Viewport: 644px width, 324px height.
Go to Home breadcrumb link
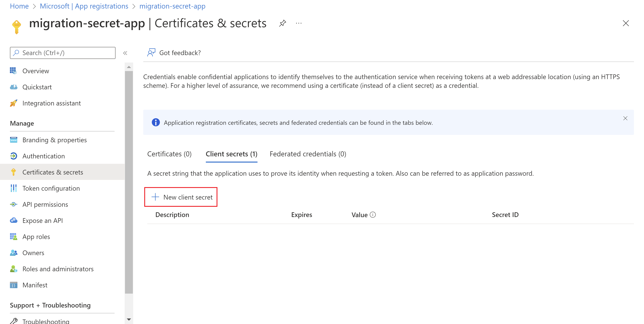tap(19, 6)
